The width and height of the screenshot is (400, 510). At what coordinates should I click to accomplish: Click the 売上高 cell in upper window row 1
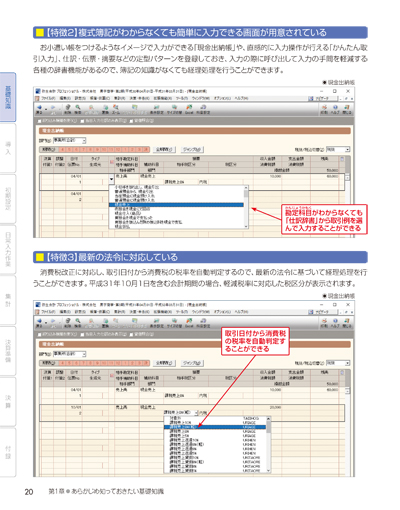(x=122, y=176)
